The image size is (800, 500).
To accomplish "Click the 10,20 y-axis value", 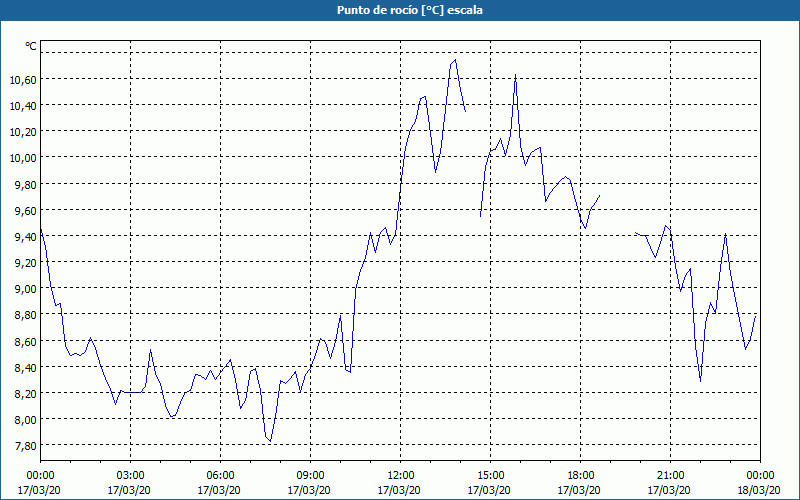I will [23, 131].
